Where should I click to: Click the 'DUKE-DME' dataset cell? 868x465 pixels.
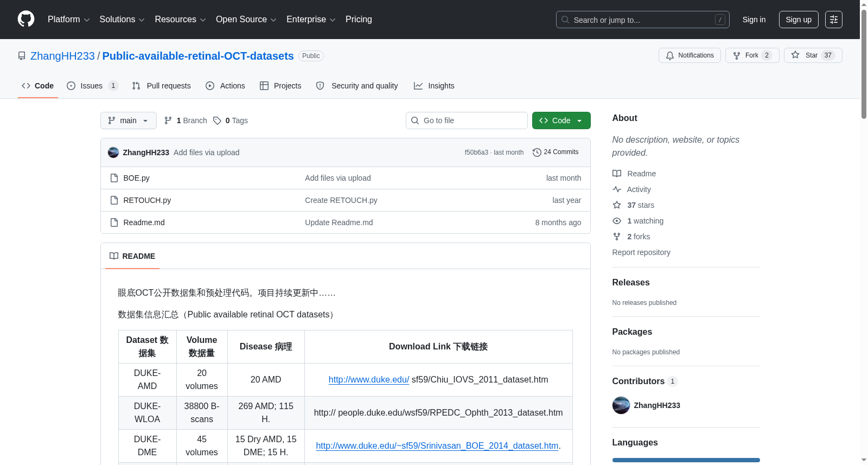(x=148, y=446)
